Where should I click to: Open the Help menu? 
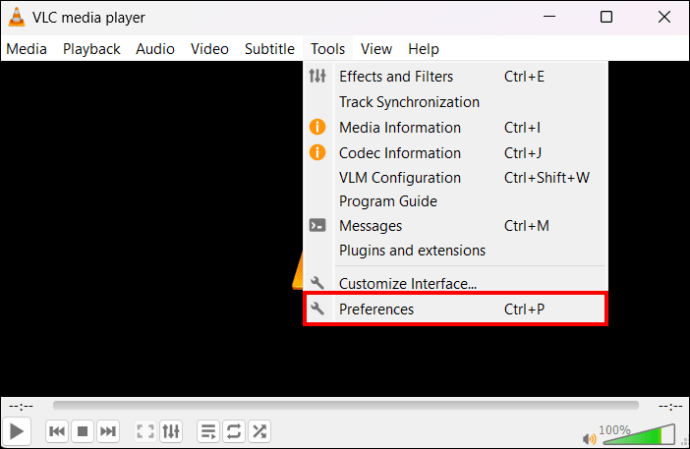(423, 48)
